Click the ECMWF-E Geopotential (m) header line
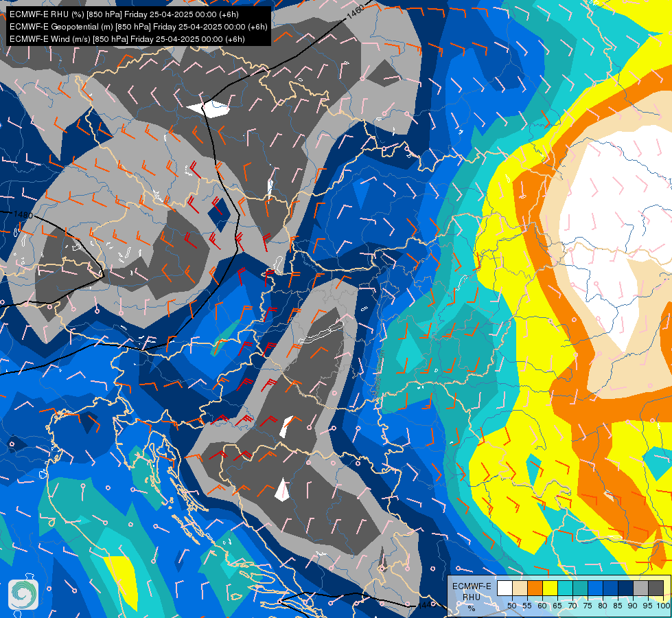The height and width of the screenshot is (618, 672). coord(139,27)
